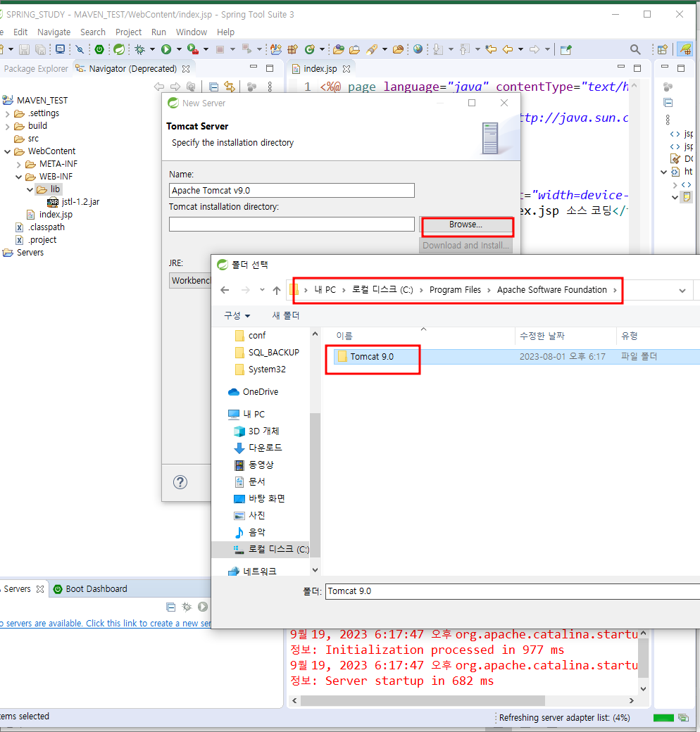Click the web browser globe toolbar icon
Screen dimensions: 700x732
tap(418, 49)
